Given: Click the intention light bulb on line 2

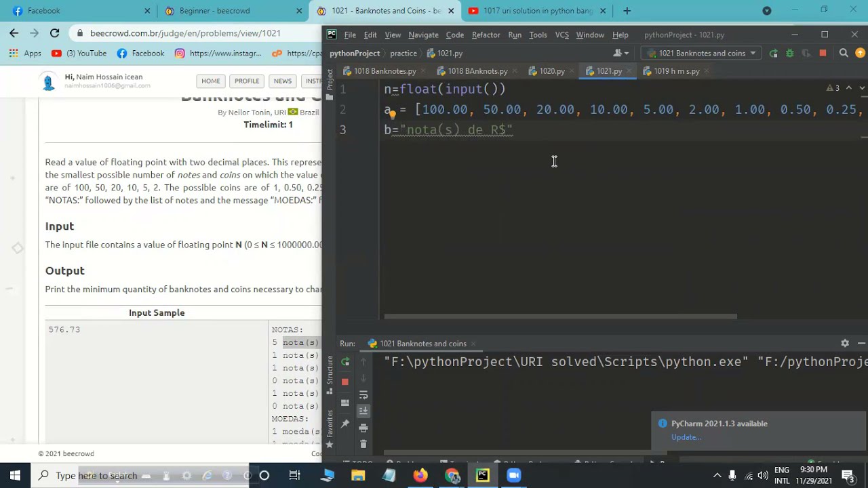Looking at the screenshot, I should pos(392,114).
